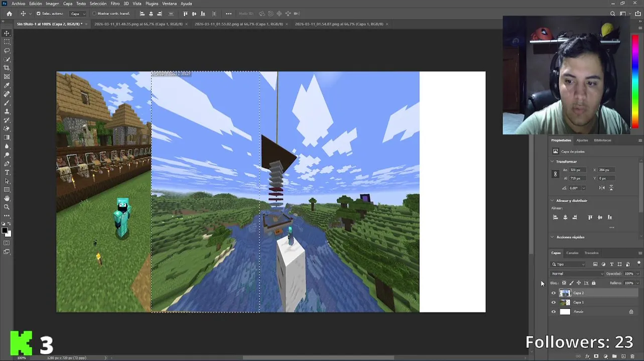
Task: Select the Zoom magnifier tool
Action: pyautogui.click(x=7, y=207)
